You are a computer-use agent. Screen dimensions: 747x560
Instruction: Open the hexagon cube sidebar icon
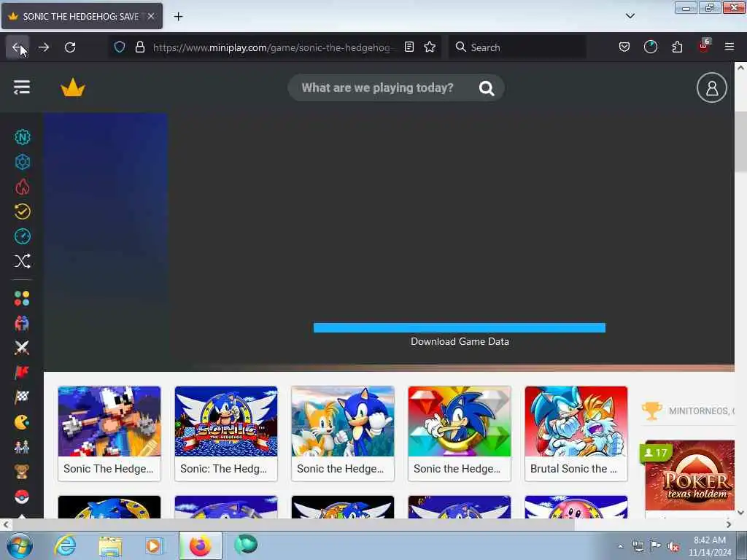pos(22,162)
